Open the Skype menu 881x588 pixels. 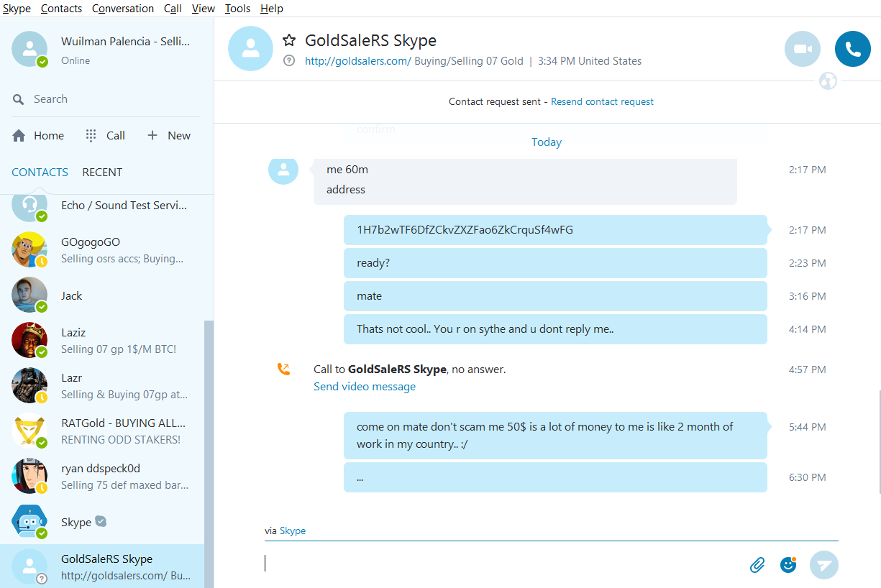click(x=17, y=9)
